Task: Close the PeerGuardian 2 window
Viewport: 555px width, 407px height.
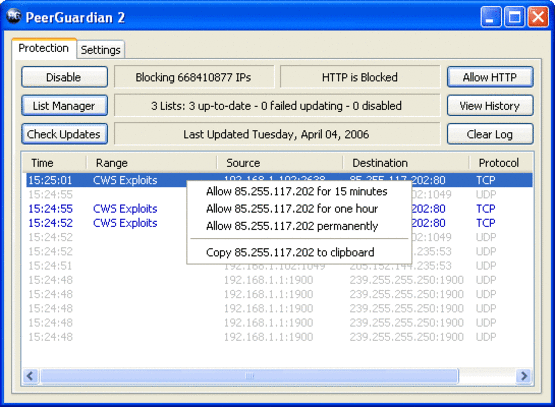Action: [538, 17]
